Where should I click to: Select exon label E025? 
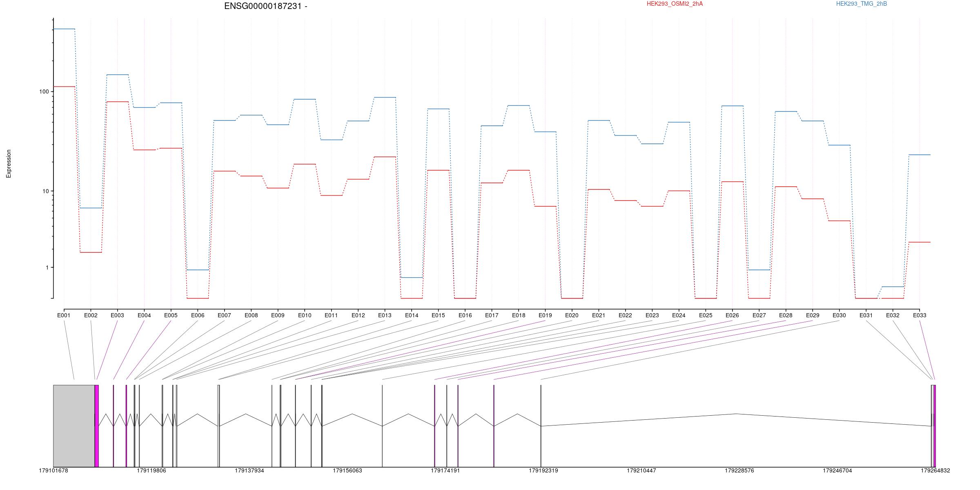pos(706,315)
